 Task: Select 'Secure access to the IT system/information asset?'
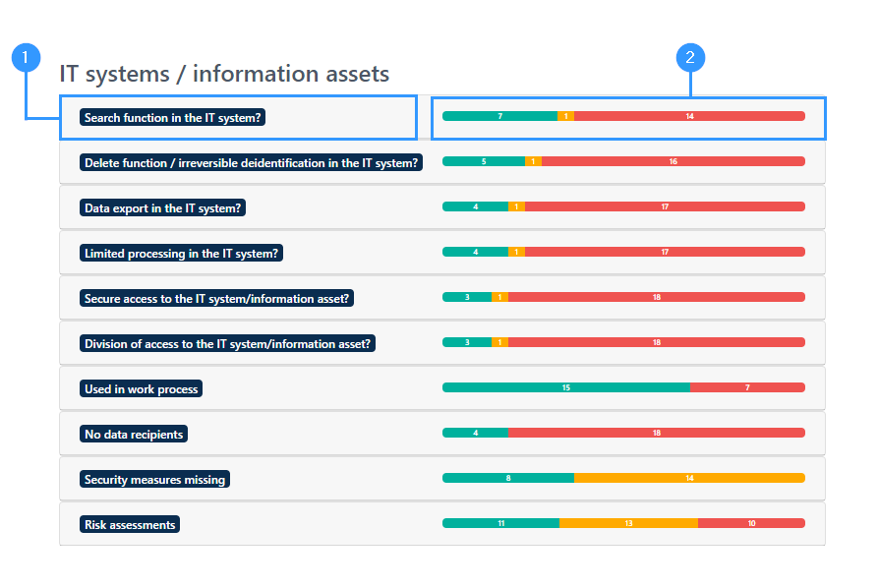click(216, 299)
